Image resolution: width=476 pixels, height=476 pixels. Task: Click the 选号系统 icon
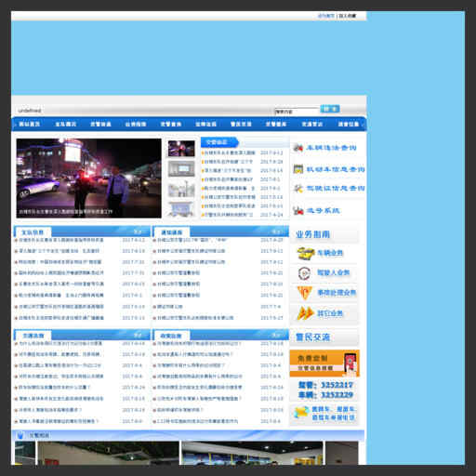pyautogui.click(x=298, y=211)
